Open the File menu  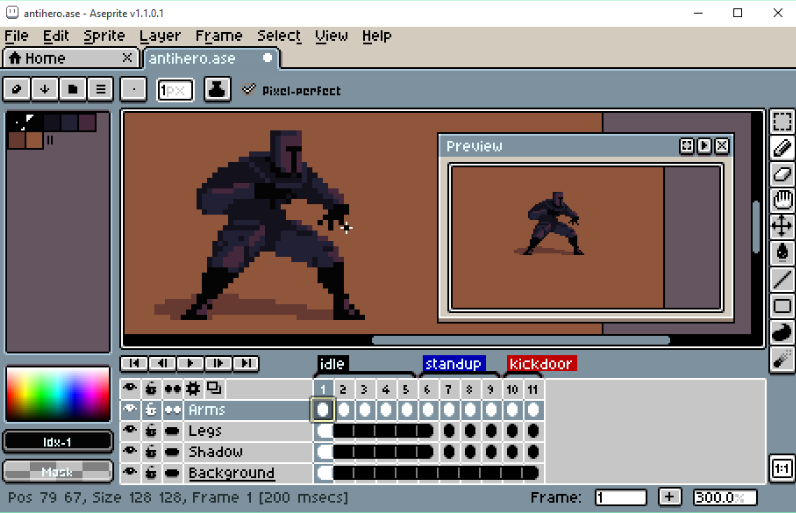pos(16,36)
